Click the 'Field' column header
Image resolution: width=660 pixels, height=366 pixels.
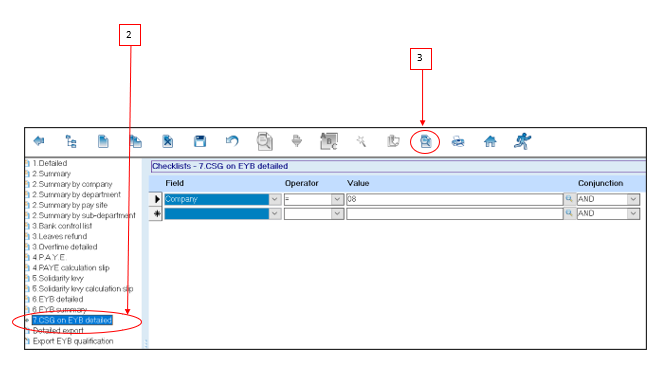(x=174, y=183)
